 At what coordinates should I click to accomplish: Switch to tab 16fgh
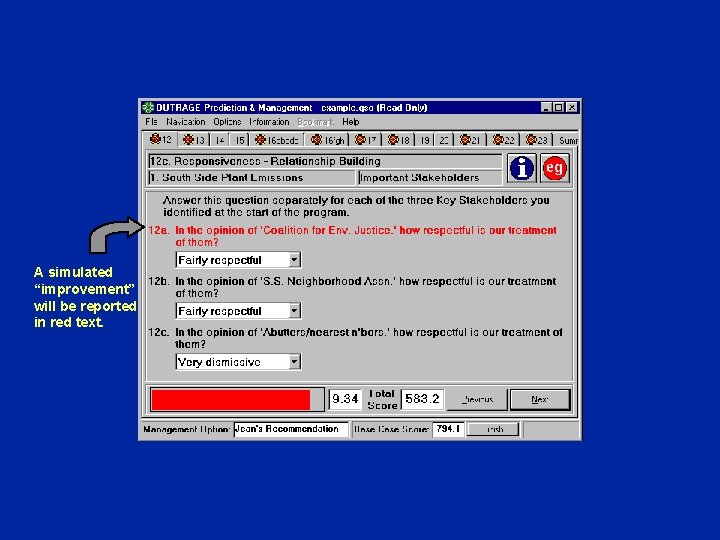[x=327, y=140]
